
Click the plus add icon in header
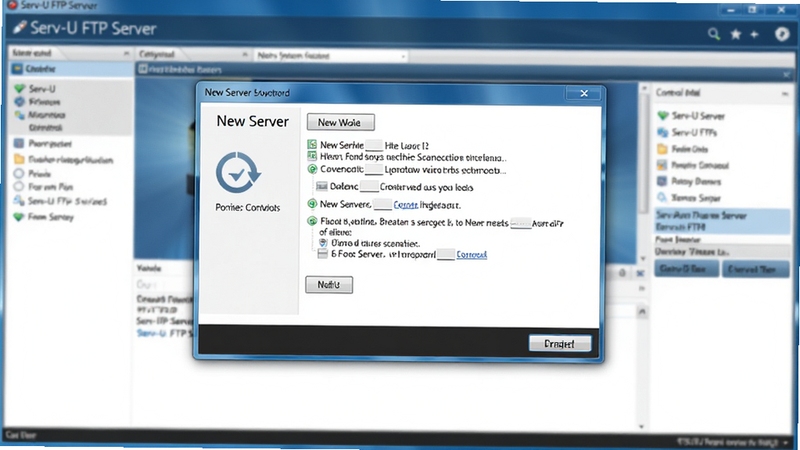coord(755,34)
